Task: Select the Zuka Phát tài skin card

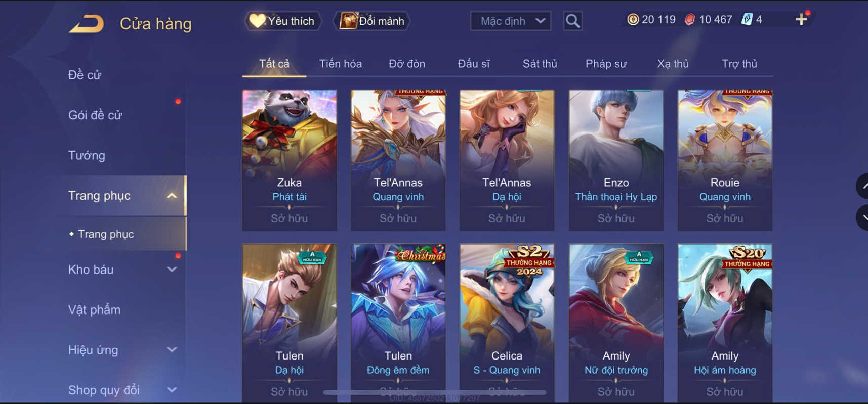Action: [x=290, y=160]
